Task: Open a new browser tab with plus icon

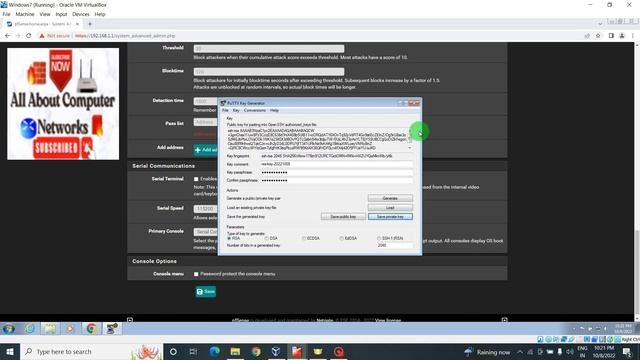Action: [90, 24]
